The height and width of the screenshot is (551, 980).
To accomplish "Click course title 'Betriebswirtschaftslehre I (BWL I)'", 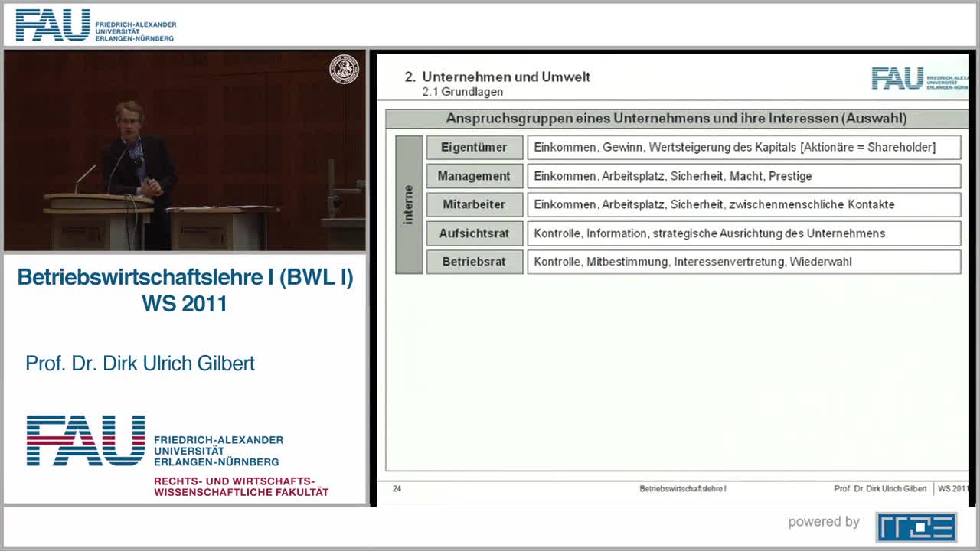I will 185,277.
